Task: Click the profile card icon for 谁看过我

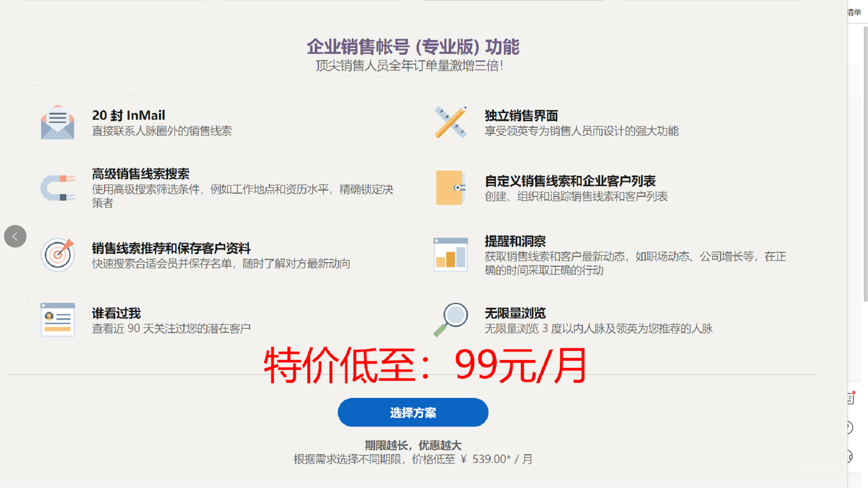Action: click(x=58, y=319)
